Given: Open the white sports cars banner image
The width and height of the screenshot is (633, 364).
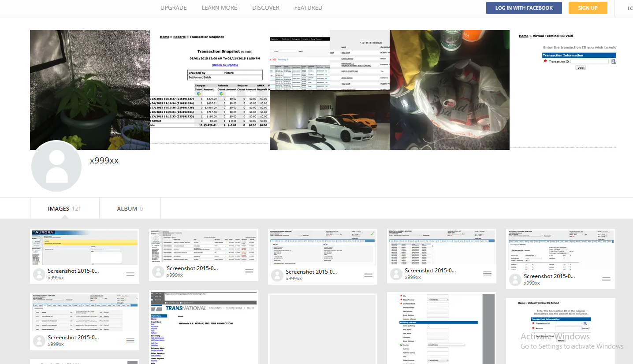Looking at the screenshot, I should [330, 120].
